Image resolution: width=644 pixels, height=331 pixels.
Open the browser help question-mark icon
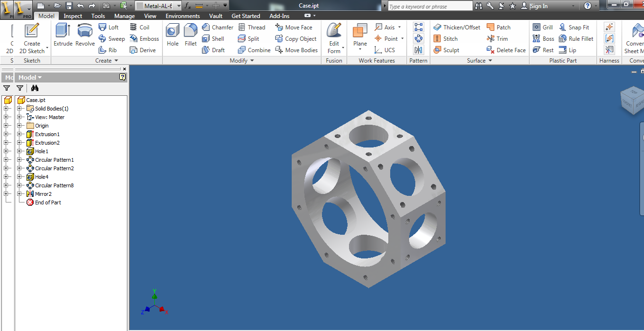[x=123, y=77]
